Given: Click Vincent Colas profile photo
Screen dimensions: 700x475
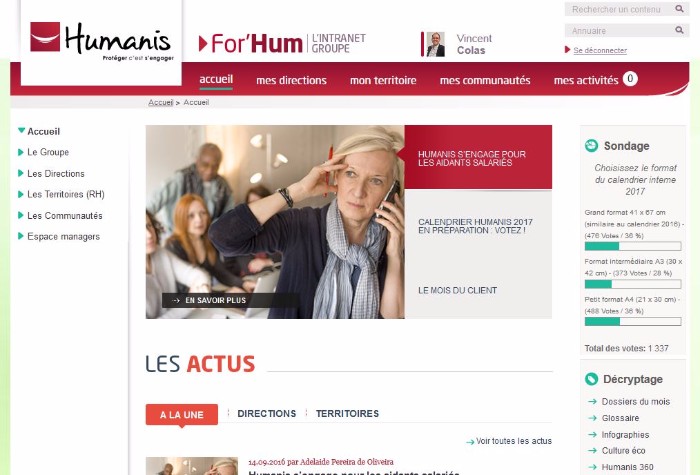Looking at the screenshot, I should point(435,44).
